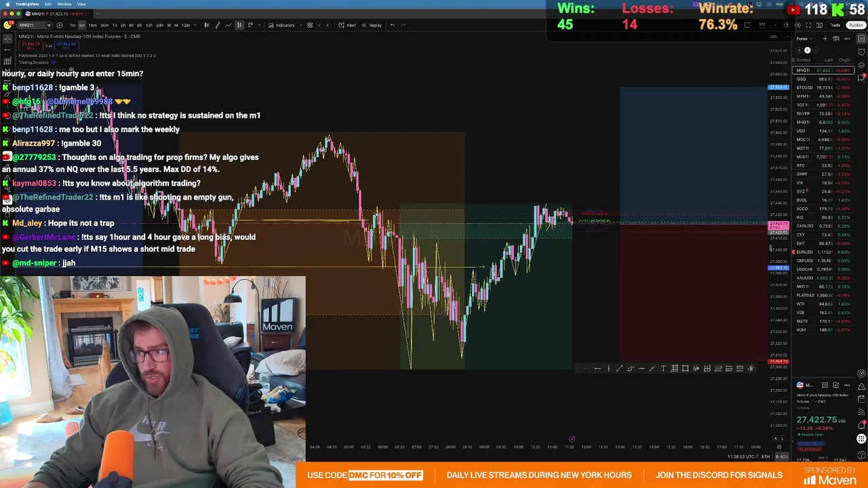Select EURUSD row in watchlist
868x488 pixels.
[x=823, y=252]
